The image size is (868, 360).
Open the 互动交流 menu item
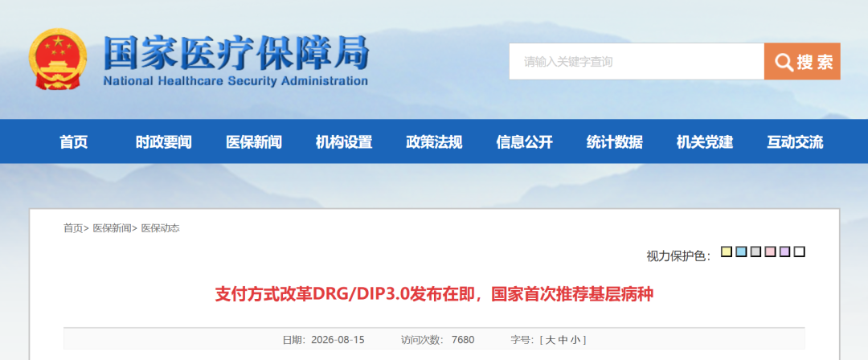pyautogui.click(x=795, y=142)
